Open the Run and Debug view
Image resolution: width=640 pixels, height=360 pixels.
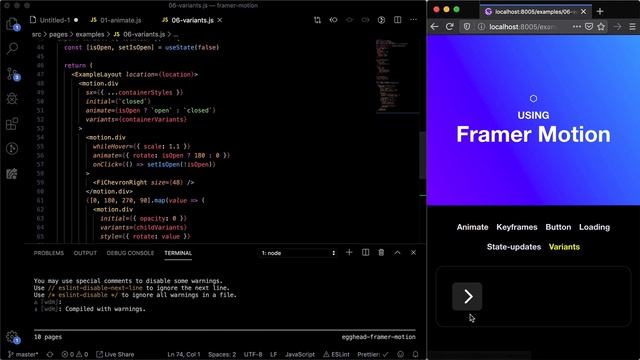12,98
